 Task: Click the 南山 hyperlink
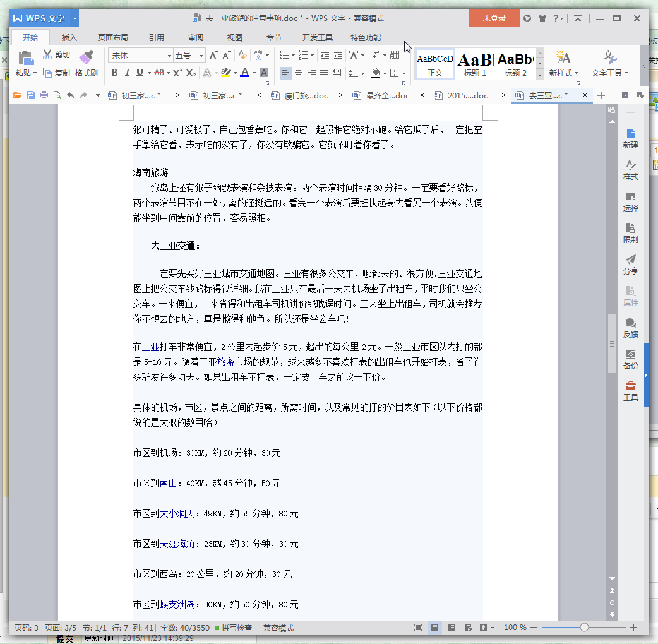click(x=168, y=483)
